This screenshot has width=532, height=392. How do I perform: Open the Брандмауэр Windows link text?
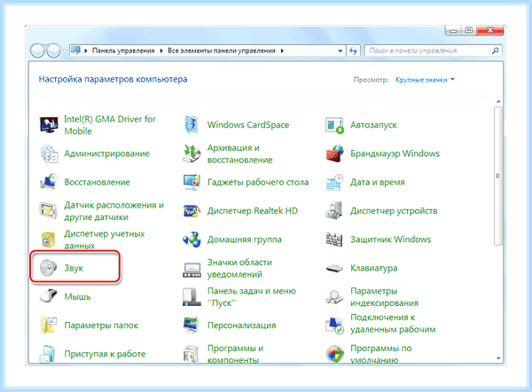pyautogui.click(x=395, y=153)
